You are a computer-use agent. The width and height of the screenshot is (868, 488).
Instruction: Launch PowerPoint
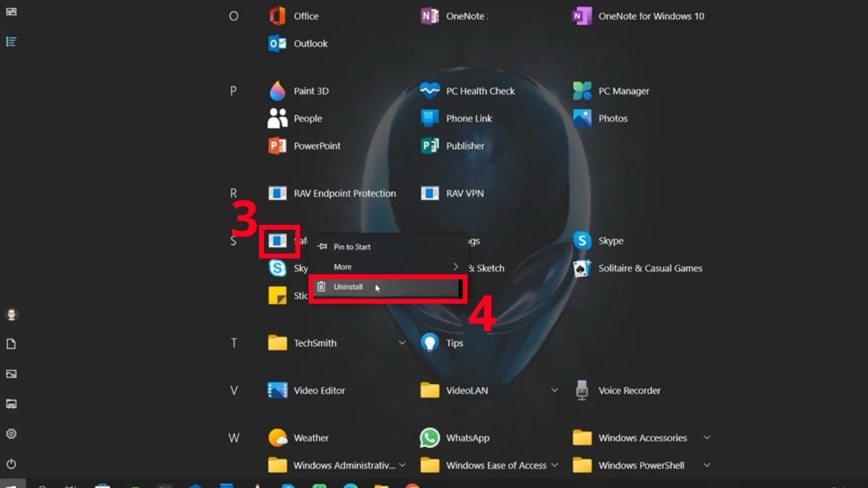304,146
